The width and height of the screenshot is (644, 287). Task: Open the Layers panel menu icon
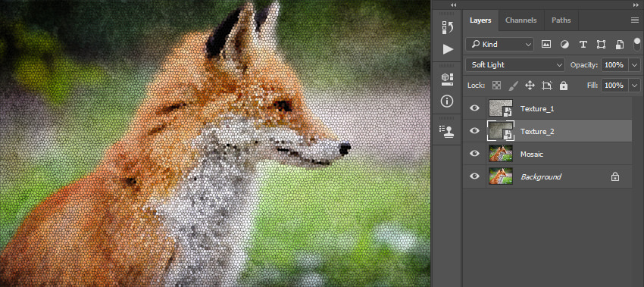pos(635,20)
